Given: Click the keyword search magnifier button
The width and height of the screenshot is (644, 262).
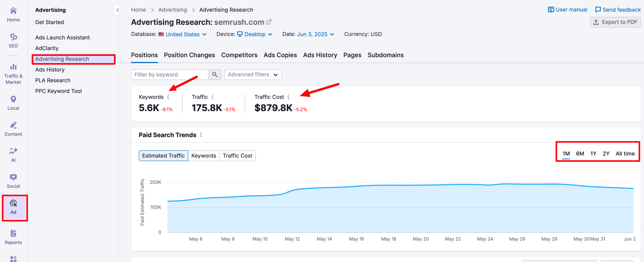Looking at the screenshot, I should [x=215, y=74].
